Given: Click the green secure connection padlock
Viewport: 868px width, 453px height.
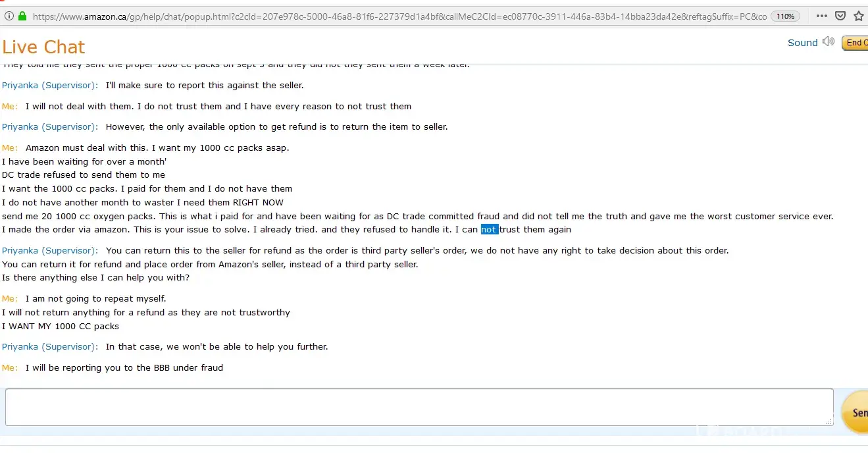Looking at the screenshot, I should [x=22, y=16].
